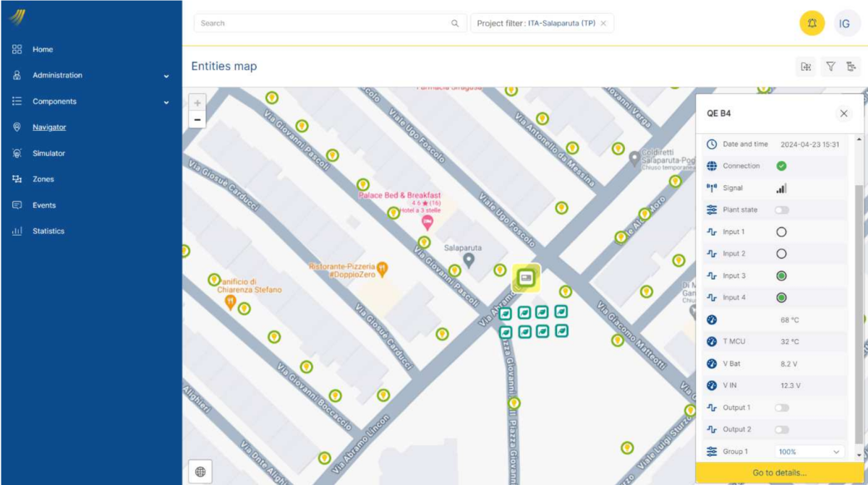Viewport: 868px width, 485px height.
Task: Click the map globe layer icon
Action: coord(200,472)
